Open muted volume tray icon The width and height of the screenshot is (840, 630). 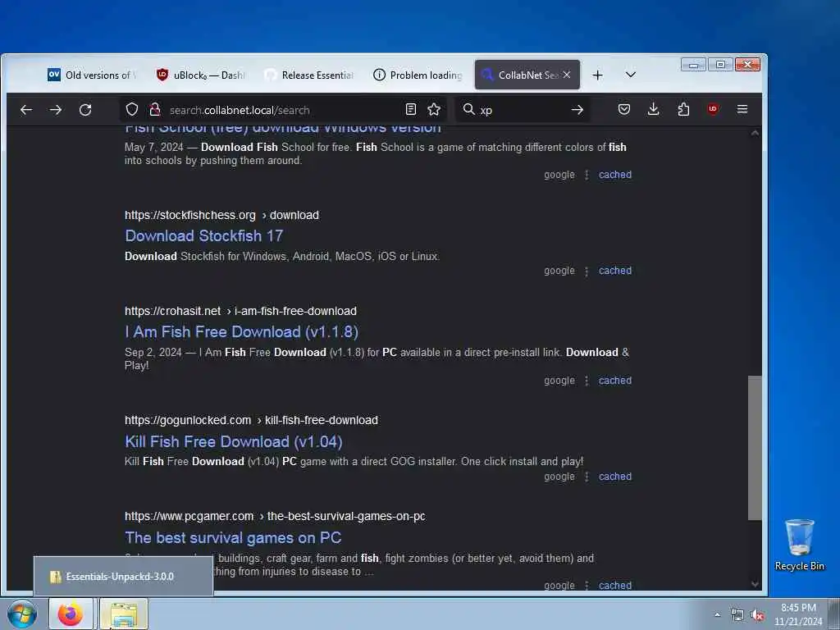(757, 615)
